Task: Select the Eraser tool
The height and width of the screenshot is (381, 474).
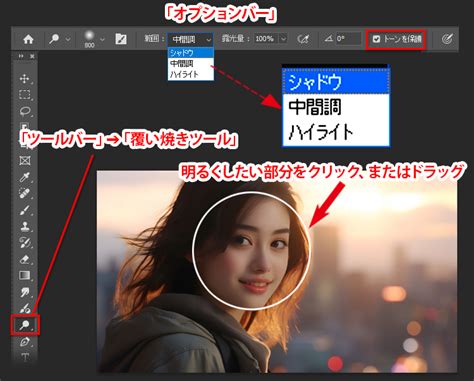Action: [25, 259]
